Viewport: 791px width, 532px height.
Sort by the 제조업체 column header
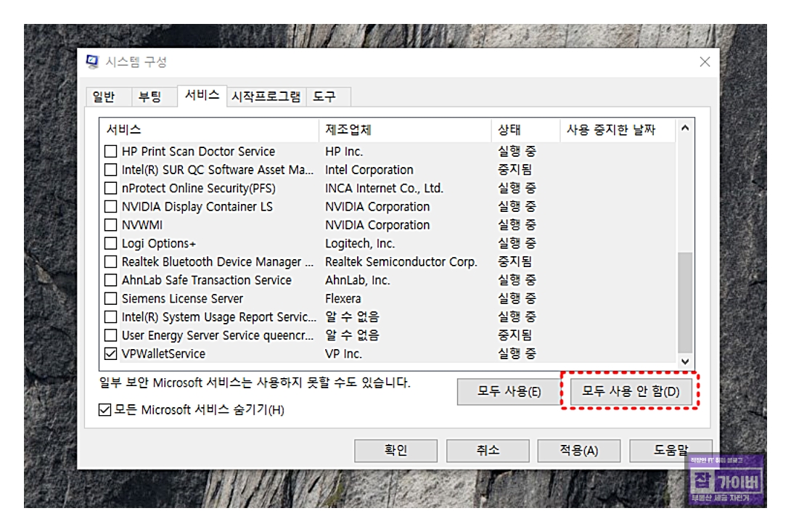click(406, 130)
